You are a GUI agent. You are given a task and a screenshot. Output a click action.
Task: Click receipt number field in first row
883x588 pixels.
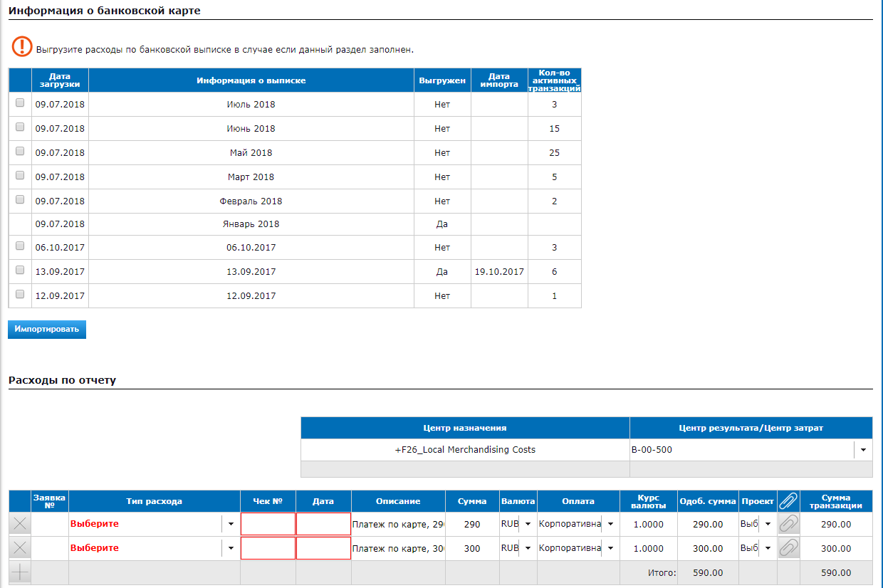pyautogui.click(x=268, y=524)
